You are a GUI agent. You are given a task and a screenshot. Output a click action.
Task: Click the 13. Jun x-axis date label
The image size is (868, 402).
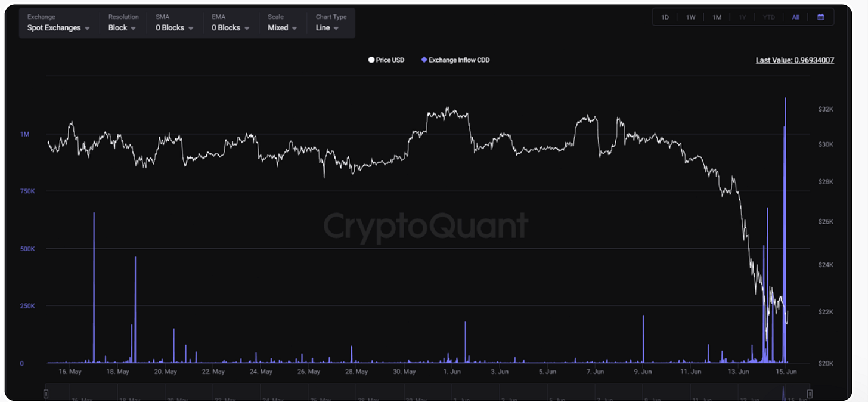[738, 372]
